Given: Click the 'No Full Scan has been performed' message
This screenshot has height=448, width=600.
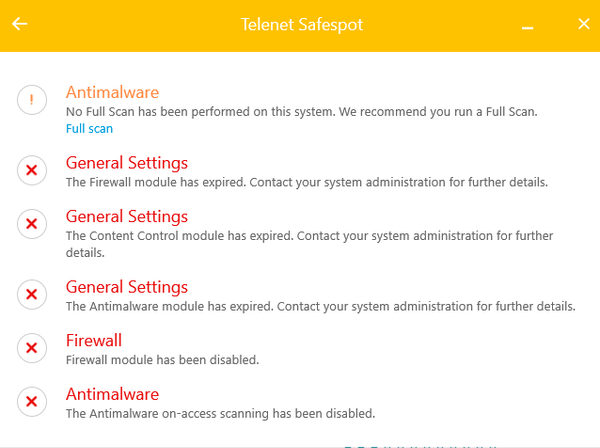Looking at the screenshot, I should tap(301, 112).
